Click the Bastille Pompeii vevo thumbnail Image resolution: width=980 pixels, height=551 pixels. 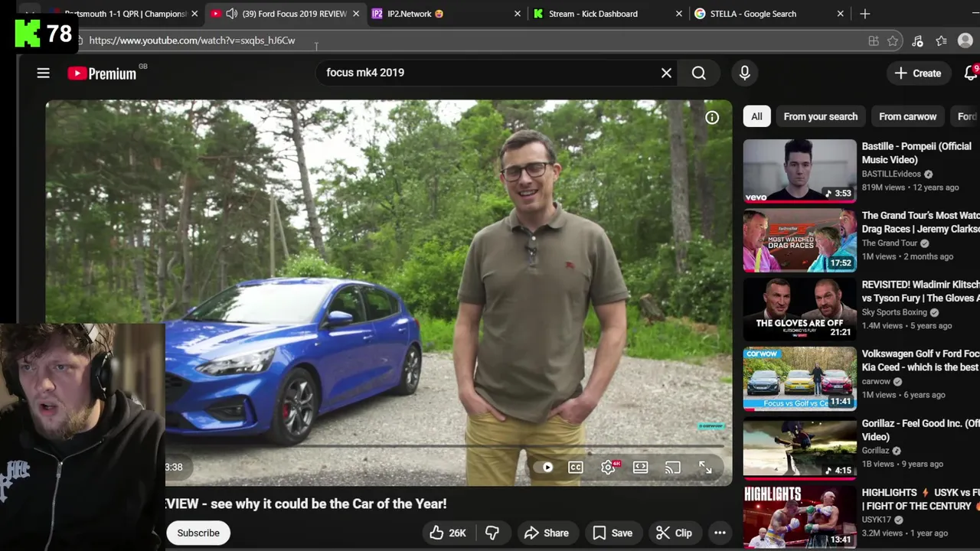799,171
